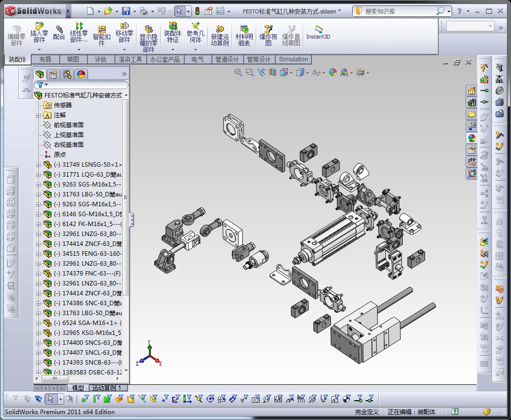The image size is (511, 420).
Task: Select 前视基准面 (Front Plane) in the tree
Action: coord(68,125)
